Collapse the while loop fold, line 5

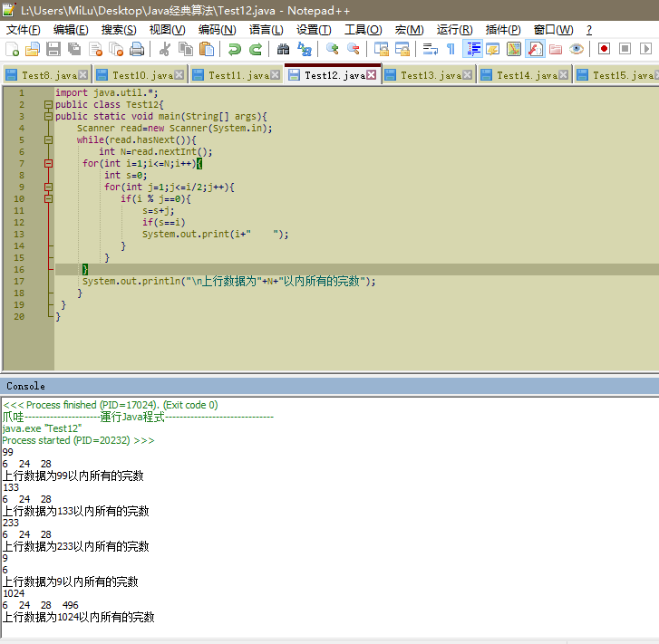pyautogui.click(x=48, y=139)
